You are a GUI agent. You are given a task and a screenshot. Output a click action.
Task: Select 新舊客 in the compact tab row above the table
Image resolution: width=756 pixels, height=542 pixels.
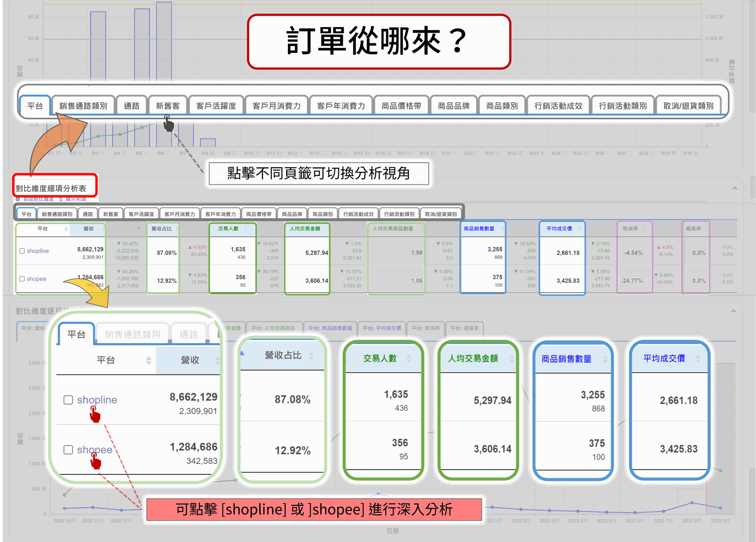point(111,214)
